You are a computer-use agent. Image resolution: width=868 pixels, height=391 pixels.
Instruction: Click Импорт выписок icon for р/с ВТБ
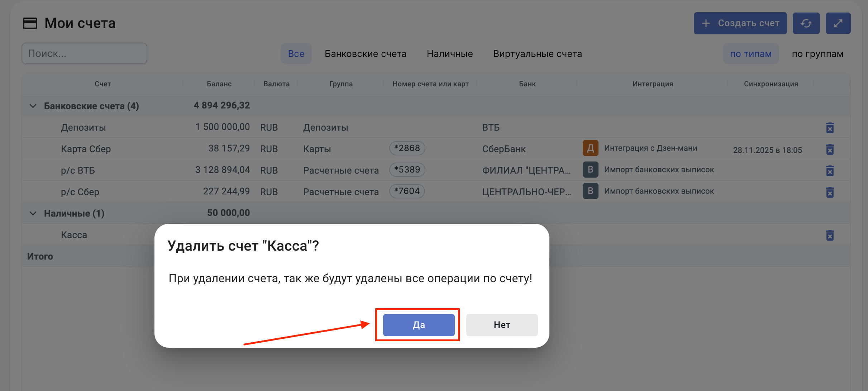[590, 170]
